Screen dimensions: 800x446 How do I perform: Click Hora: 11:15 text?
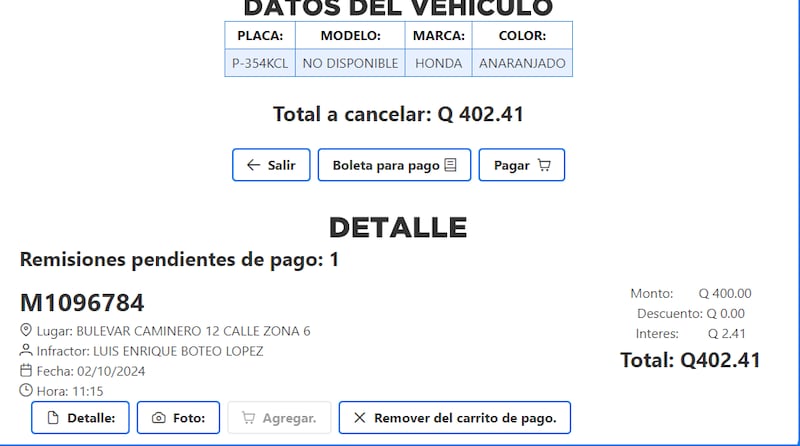[x=70, y=391]
